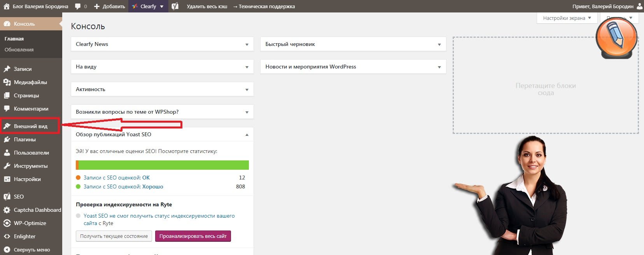Click the Консоль page heading
644x255 pixels.
click(88, 26)
